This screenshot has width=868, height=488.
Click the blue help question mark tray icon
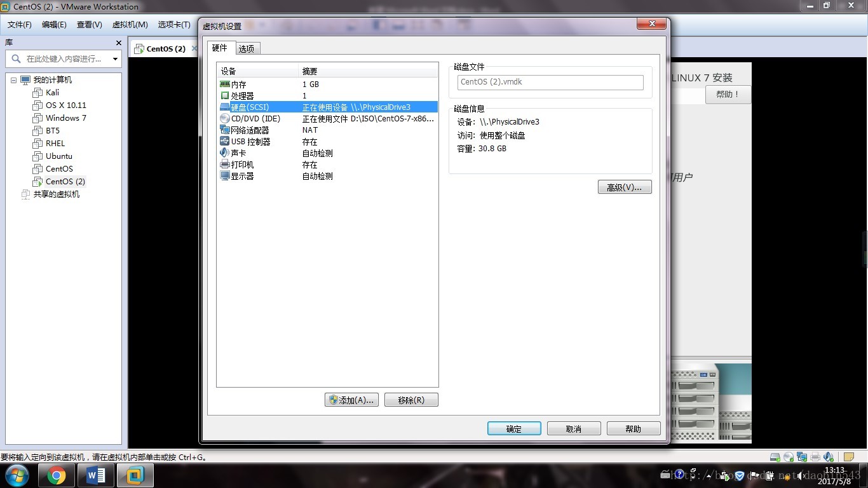(679, 475)
